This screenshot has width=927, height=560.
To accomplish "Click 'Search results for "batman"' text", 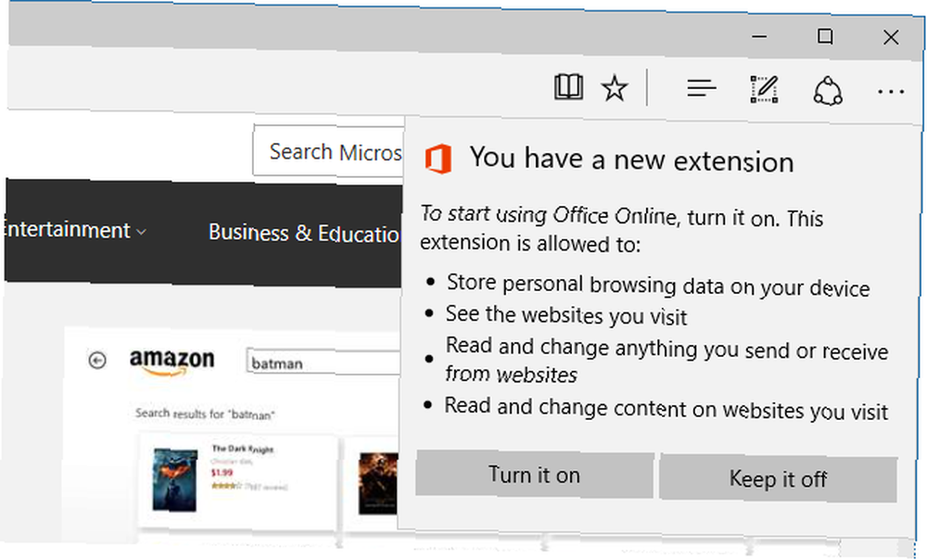I will coord(205,414).
